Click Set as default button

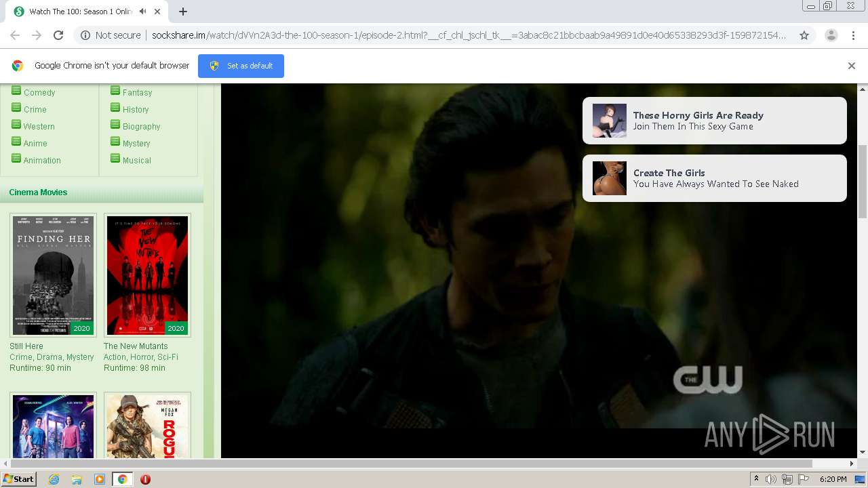(241, 66)
